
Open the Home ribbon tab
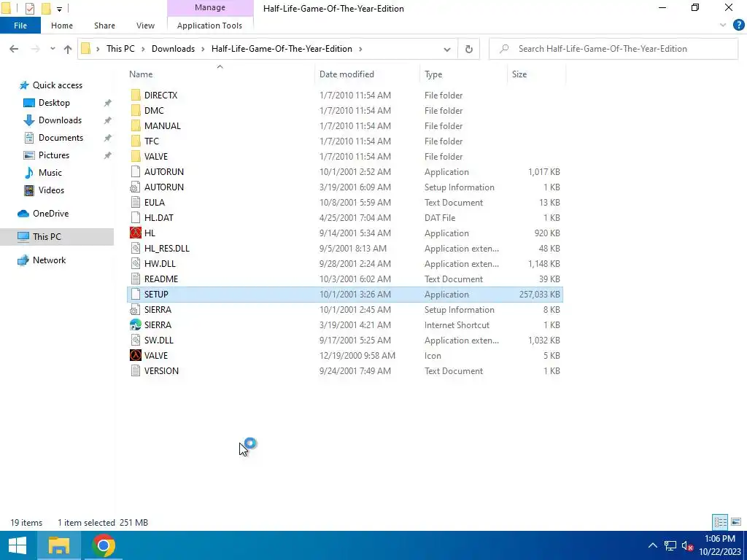62,26
